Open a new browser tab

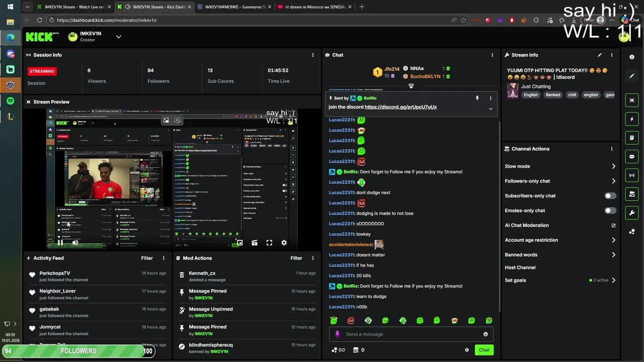[x=362, y=7]
